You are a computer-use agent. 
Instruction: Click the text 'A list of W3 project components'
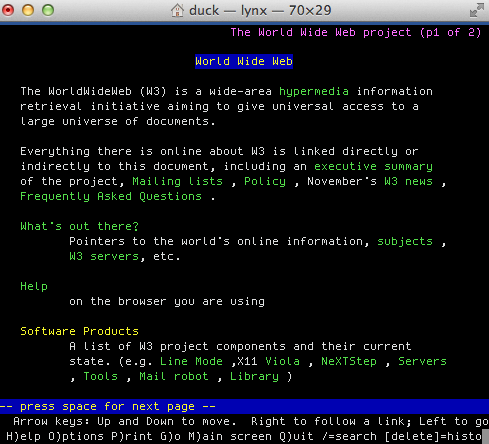tap(177, 346)
